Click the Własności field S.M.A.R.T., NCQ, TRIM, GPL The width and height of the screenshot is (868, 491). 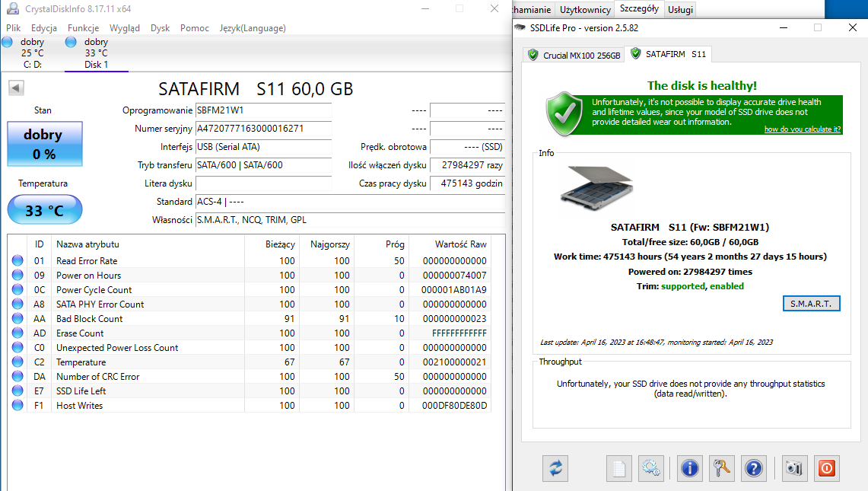pos(351,220)
